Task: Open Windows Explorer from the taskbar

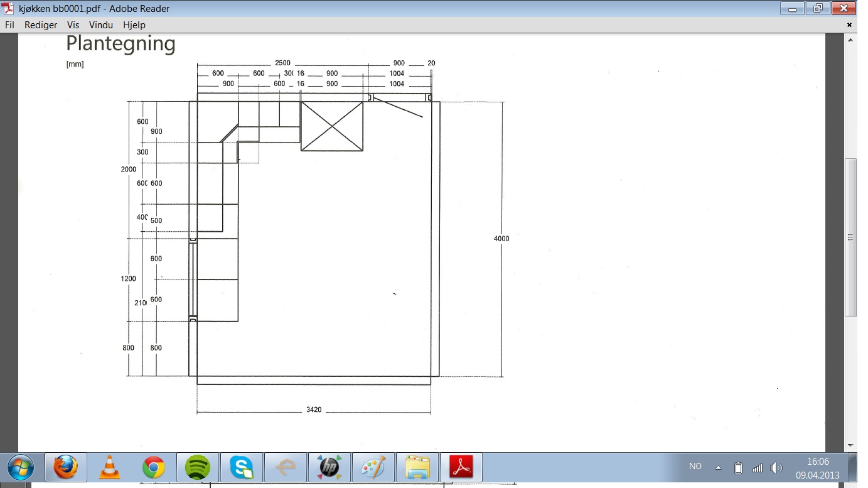Action: 417,468
